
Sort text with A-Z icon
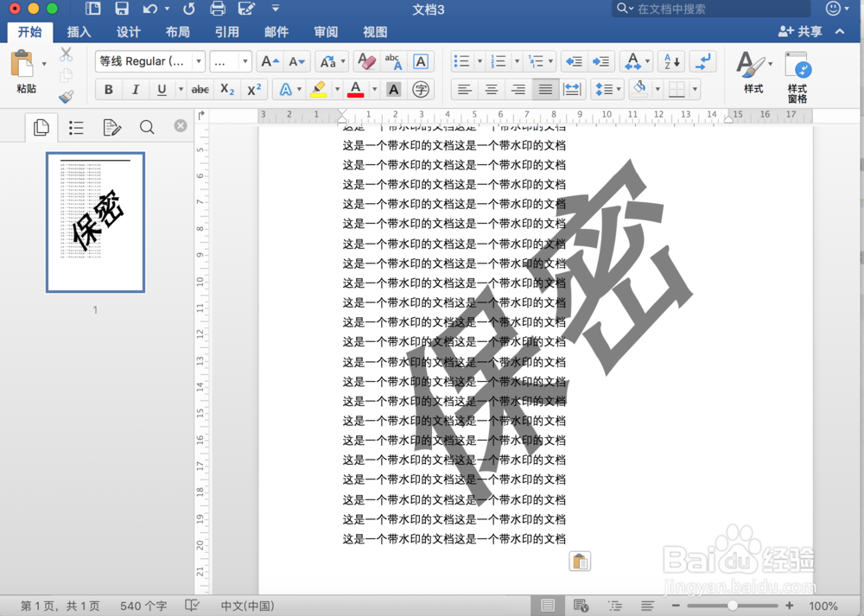(x=671, y=61)
